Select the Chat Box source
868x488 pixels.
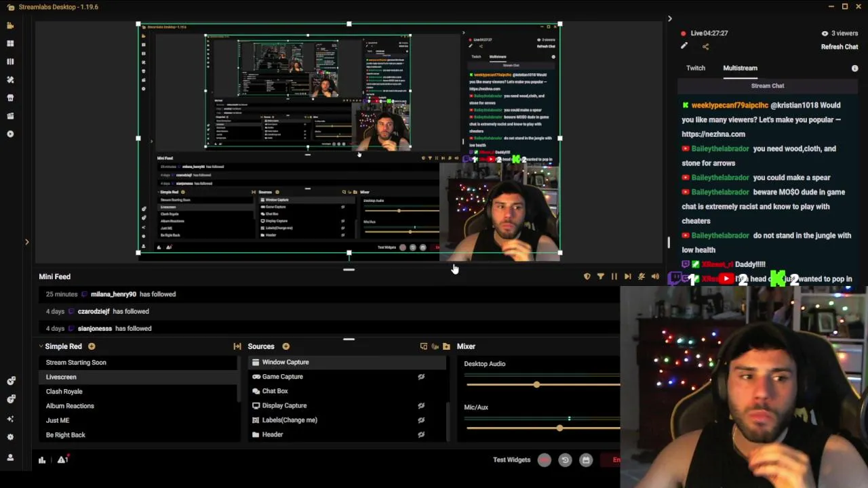[346, 391]
